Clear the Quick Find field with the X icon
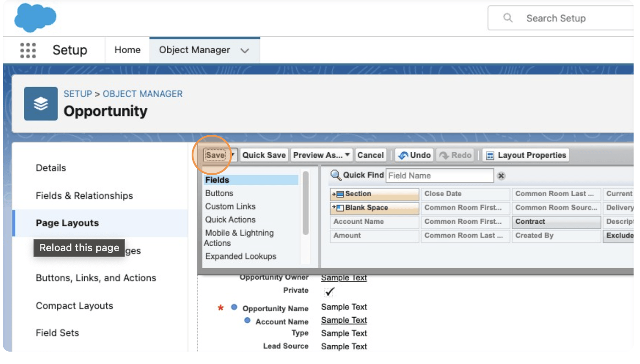Viewport: 640px width, 364px height. pos(501,176)
